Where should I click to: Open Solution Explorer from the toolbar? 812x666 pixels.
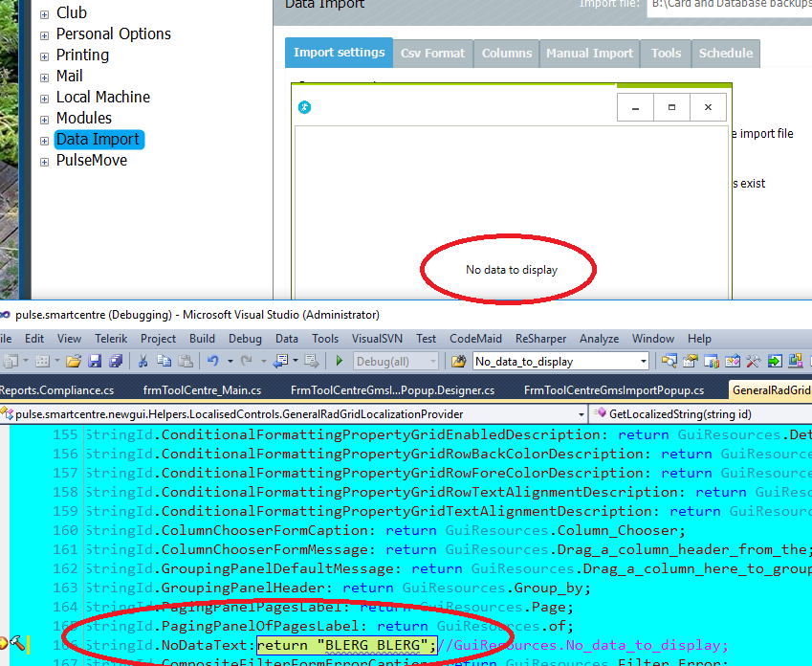coord(669,362)
